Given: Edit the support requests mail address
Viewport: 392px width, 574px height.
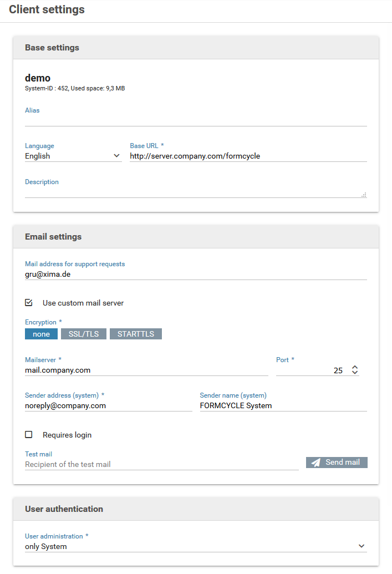Looking at the screenshot, I should [x=196, y=274].
